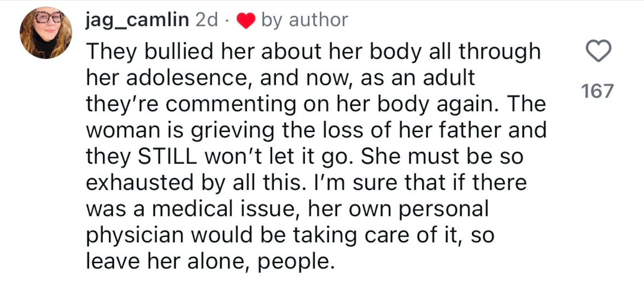Click the glasses on the commenter's avatar

click(x=48, y=18)
